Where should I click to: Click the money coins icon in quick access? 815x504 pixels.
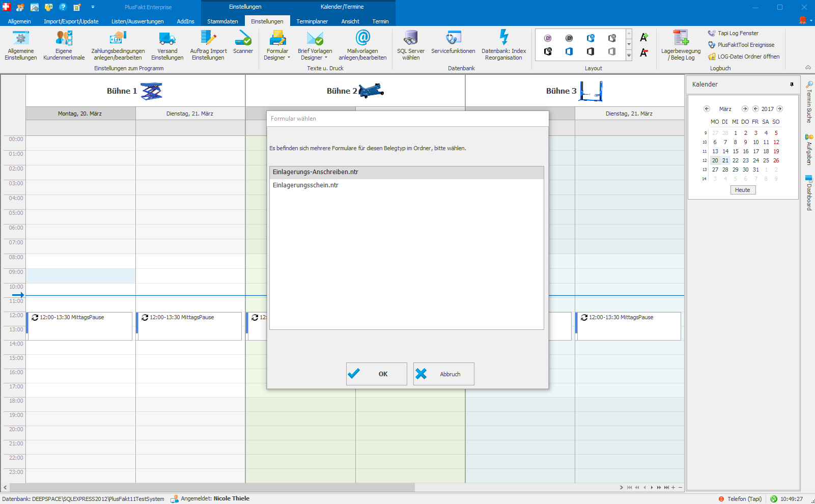(x=49, y=7)
